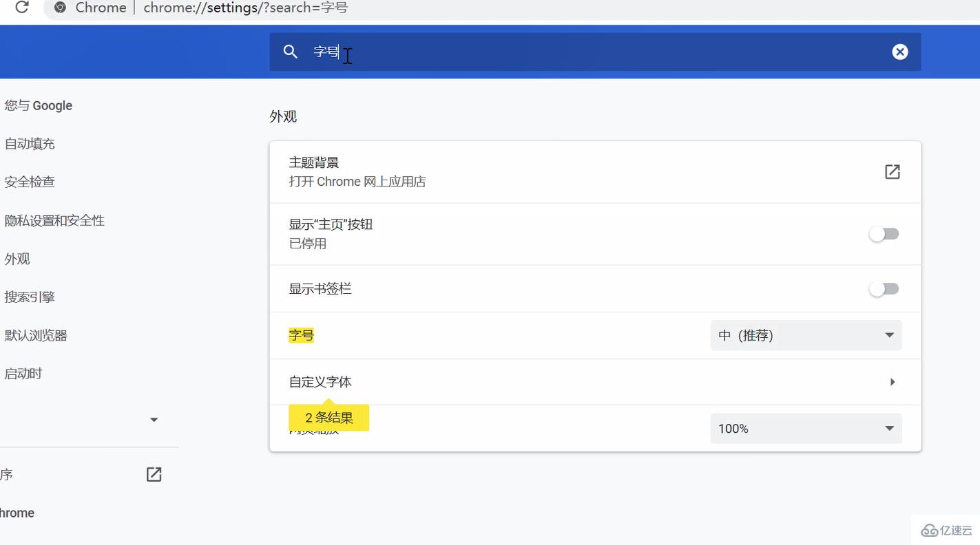The height and width of the screenshot is (545, 980).
Task: Go to 默认浏览器 in sidebar
Action: [x=36, y=335]
